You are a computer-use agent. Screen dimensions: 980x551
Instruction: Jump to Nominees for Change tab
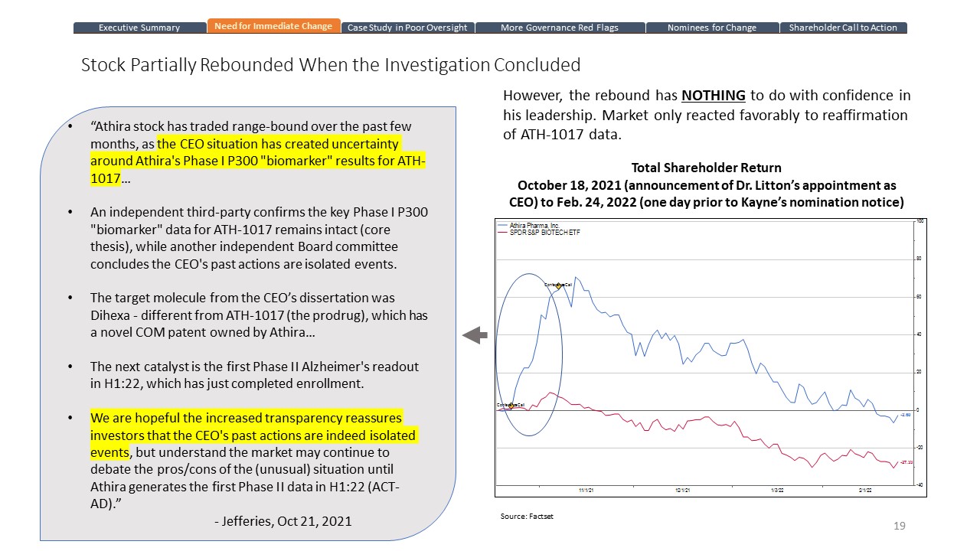coord(712,28)
